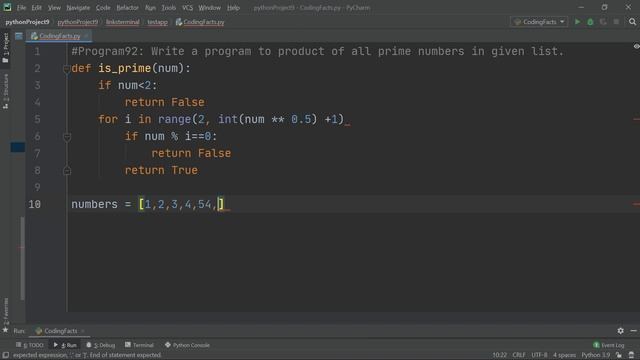
Task: Click the tool windows quick-access icon in status bar
Action: click(6, 355)
